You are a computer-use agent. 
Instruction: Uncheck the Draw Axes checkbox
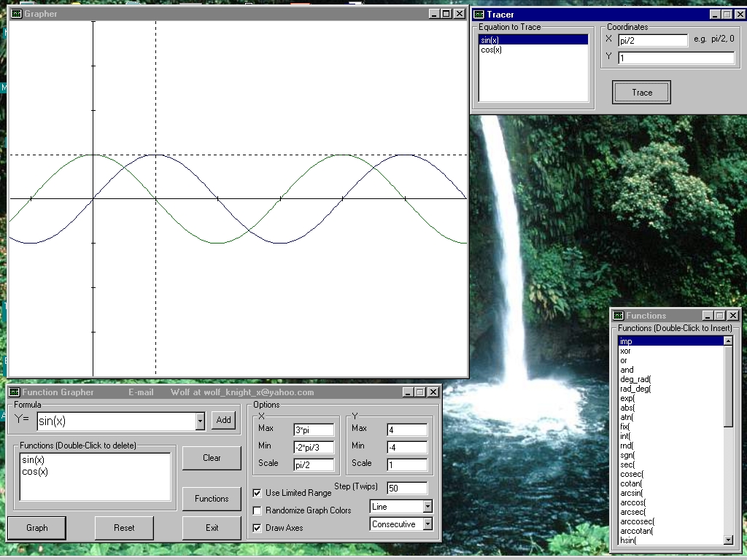(x=258, y=528)
